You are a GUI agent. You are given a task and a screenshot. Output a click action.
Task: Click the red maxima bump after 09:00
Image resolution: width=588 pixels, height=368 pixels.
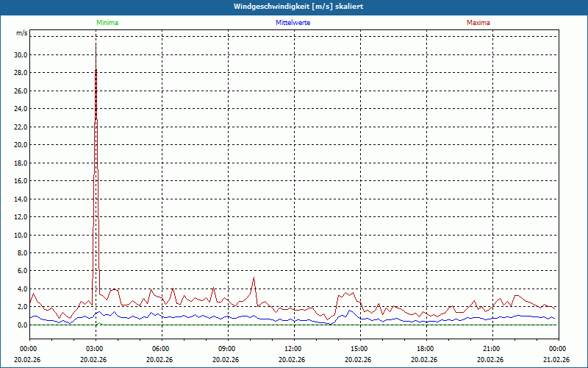254,280
